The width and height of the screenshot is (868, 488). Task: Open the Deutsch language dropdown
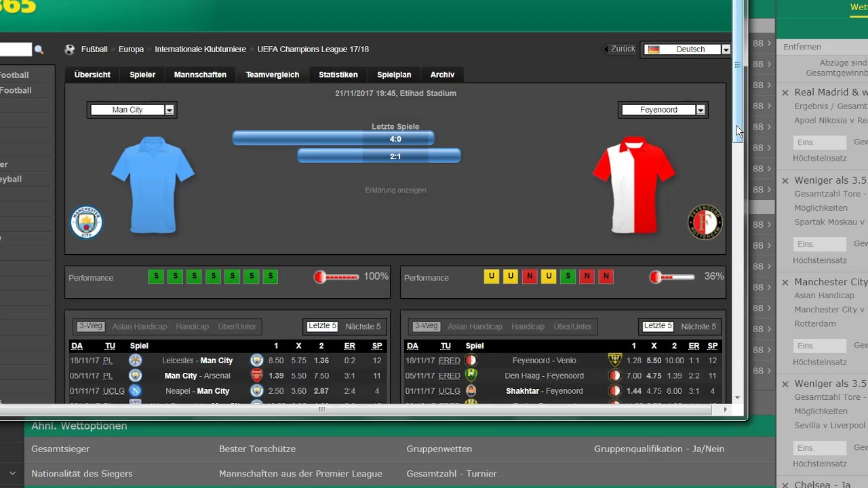tap(688, 49)
